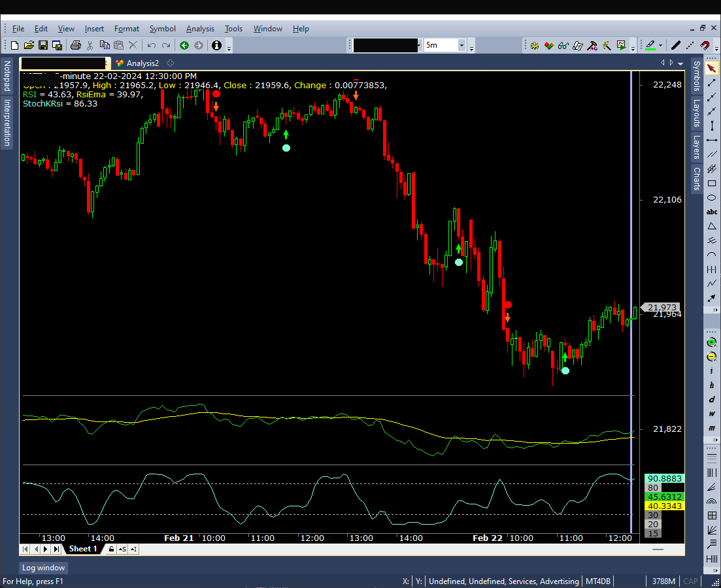Image resolution: width=721 pixels, height=588 pixels.
Task: Open the About info icon
Action: tap(216, 45)
